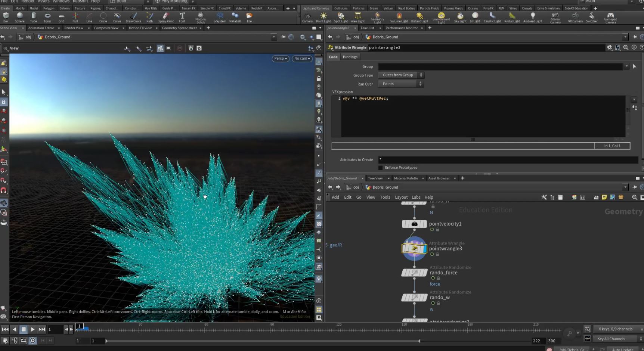Select the Box shelf tool
The width and height of the screenshot is (644, 351).
[x=6, y=17]
